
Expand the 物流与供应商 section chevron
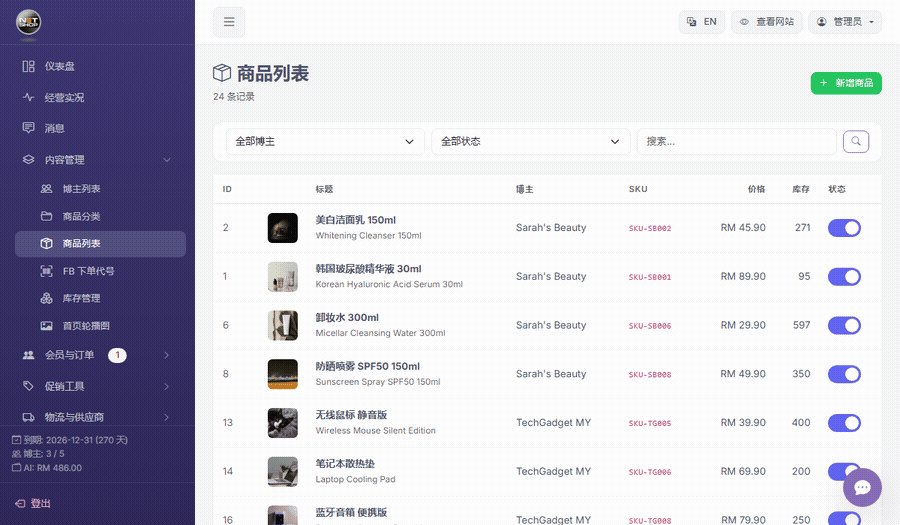(166, 417)
